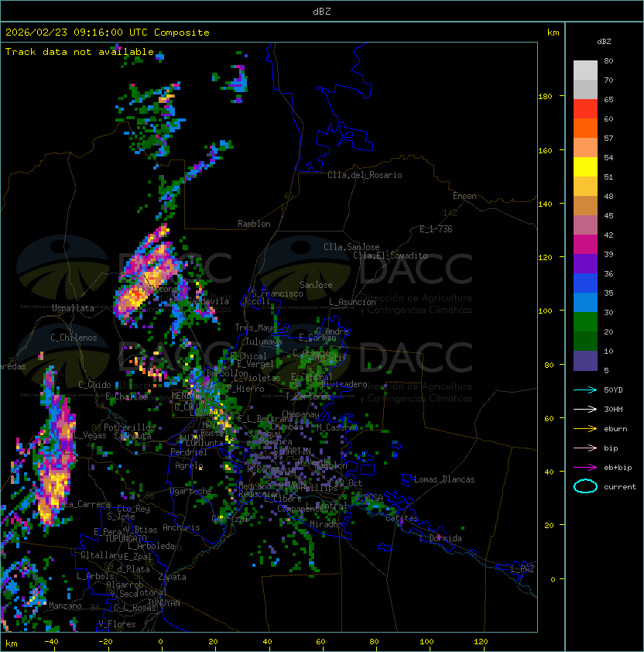Click the 'dBZ' heading above the color scale
Viewport: 644px width, 652px height.
point(604,42)
